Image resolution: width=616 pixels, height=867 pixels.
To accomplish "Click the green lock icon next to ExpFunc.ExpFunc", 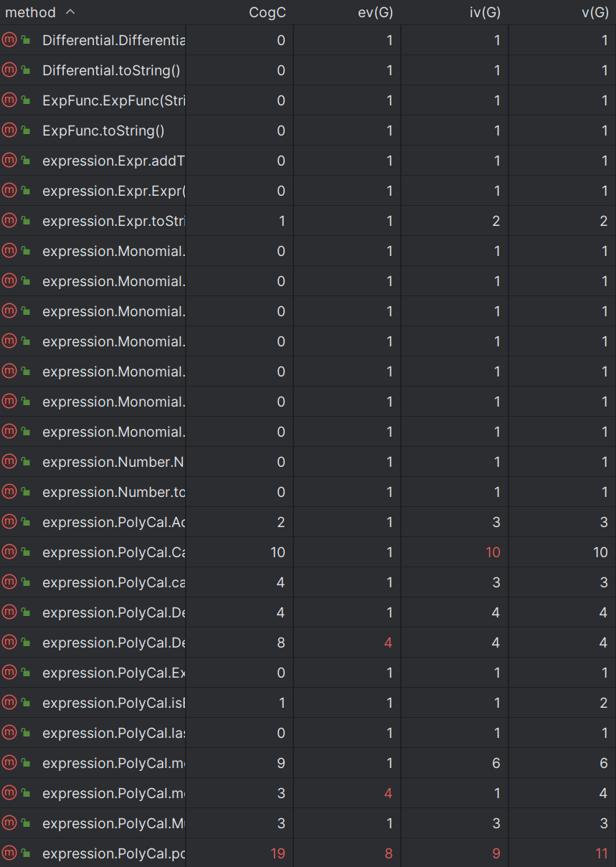I will pos(26,100).
